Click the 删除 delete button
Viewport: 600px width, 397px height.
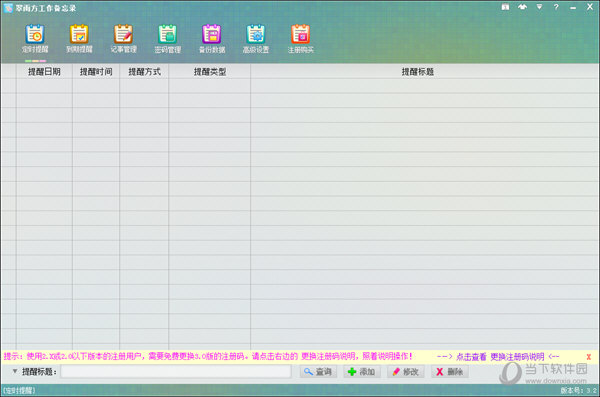click(x=450, y=372)
